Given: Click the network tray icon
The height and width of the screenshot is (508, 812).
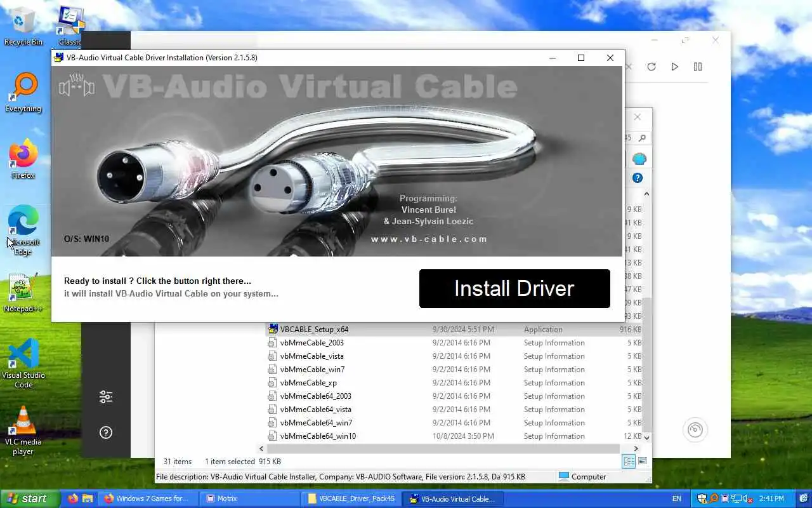Looking at the screenshot, I should [737, 498].
